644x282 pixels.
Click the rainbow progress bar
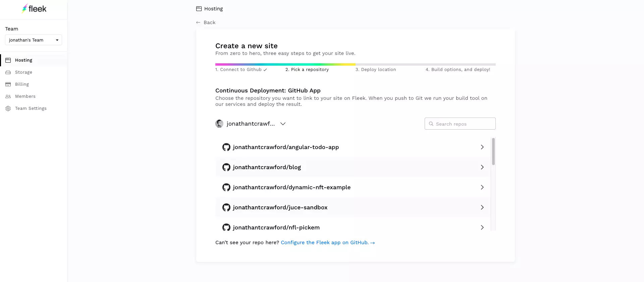pyautogui.click(x=285, y=64)
